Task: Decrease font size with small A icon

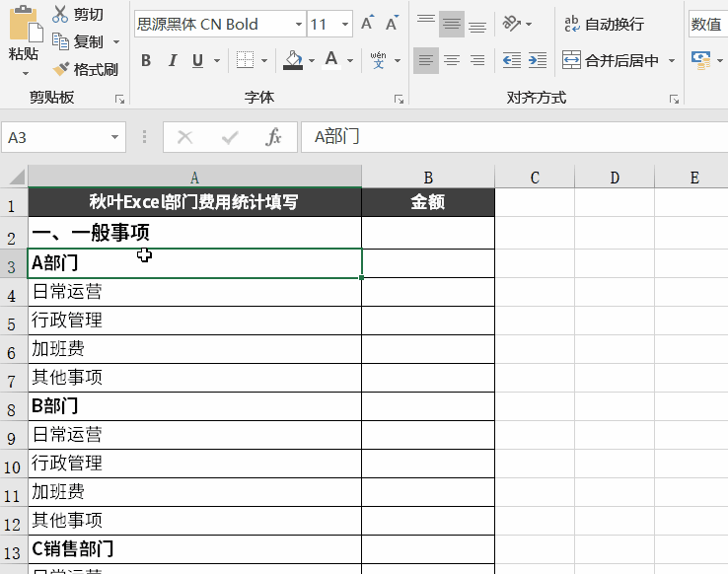Action: (x=392, y=24)
